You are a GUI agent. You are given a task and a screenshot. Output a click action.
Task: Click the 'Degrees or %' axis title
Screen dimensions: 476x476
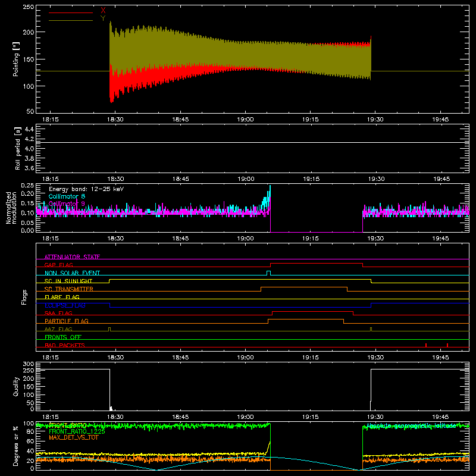pos(16,446)
